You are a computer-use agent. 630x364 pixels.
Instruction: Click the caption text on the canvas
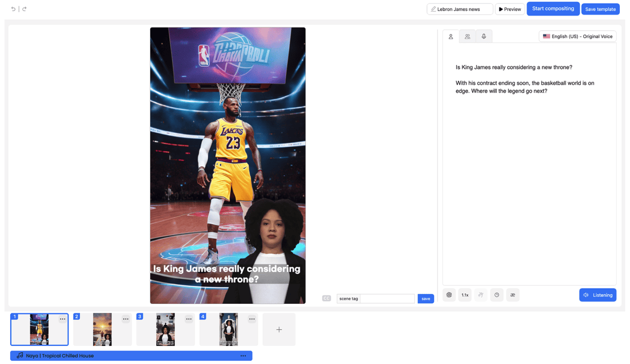click(227, 274)
